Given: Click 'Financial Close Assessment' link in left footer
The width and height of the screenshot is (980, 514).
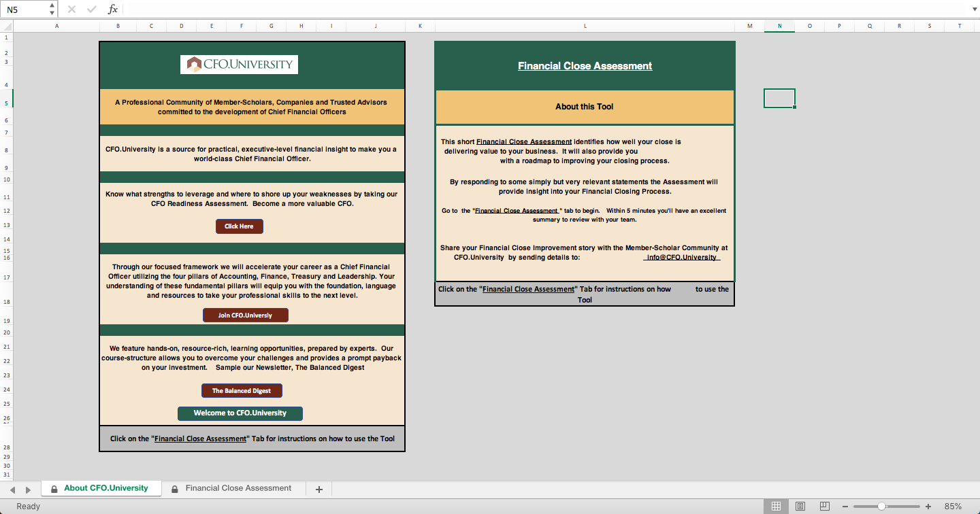Looking at the screenshot, I should (x=200, y=439).
